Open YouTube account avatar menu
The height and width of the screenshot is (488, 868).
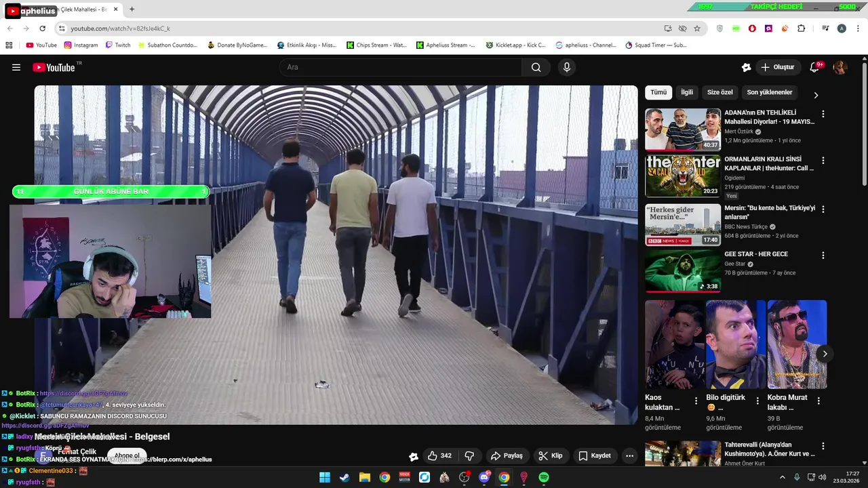pyautogui.click(x=840, y=67)
